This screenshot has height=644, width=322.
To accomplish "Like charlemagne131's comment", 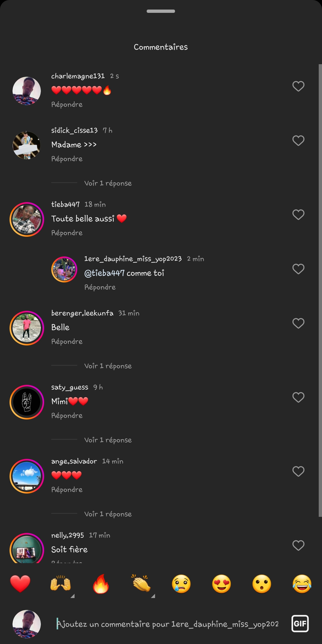I will (x=298, y=86).
